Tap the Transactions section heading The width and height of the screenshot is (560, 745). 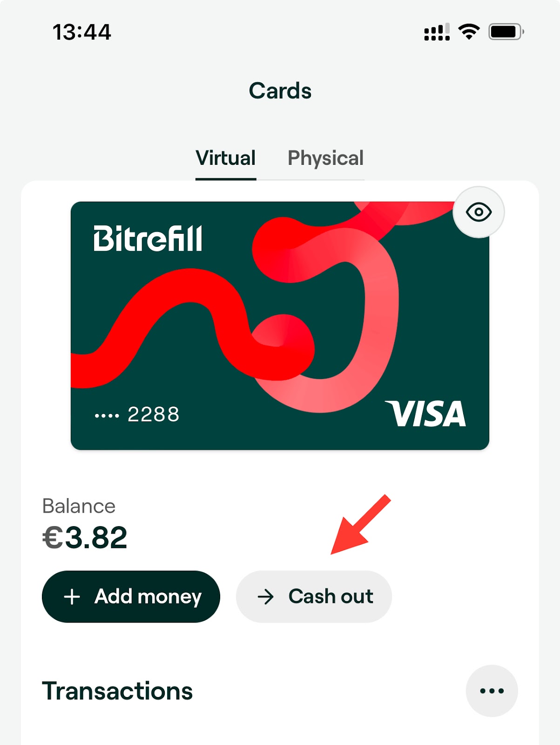[117, 691]
